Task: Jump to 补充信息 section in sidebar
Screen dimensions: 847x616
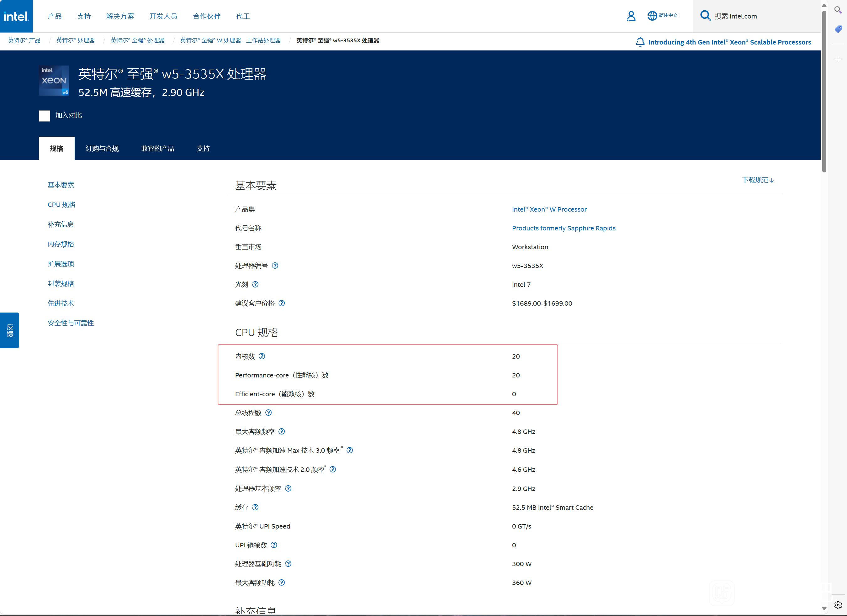Action: (x=61, y=224)
